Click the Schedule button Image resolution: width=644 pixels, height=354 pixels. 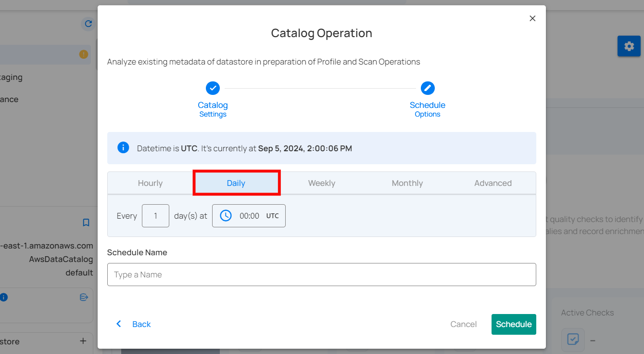coord(514,324)
